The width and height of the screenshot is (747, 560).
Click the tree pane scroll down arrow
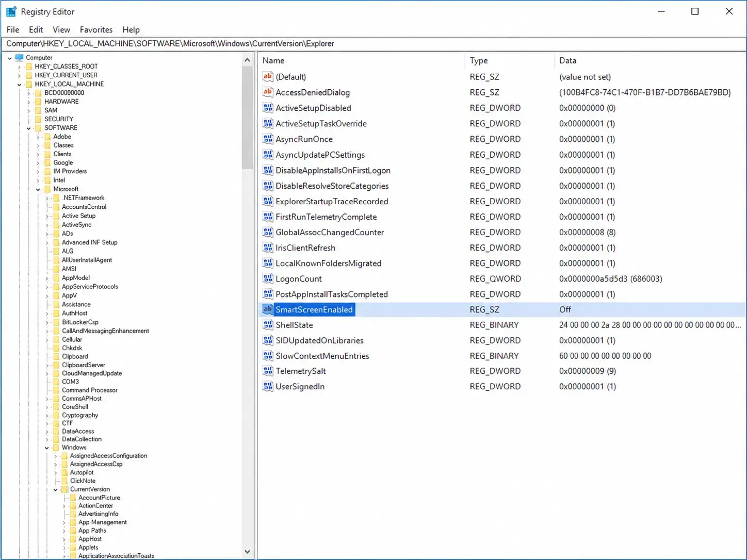pos(247,552)
